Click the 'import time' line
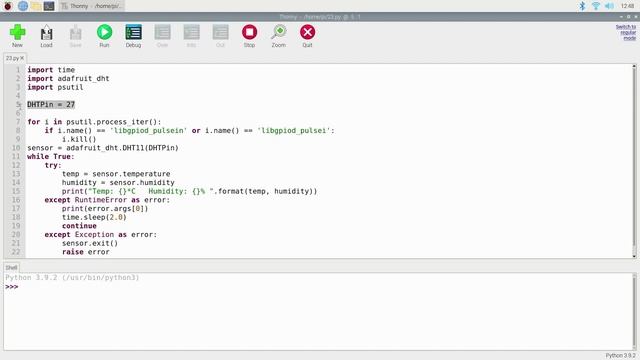The image size is (640, 360). (x=51, y=70)
